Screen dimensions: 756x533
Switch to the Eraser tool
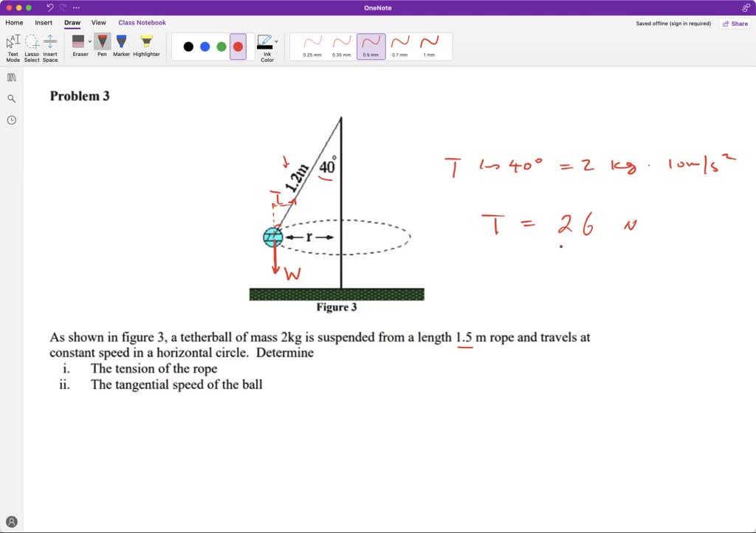click(80, 41)
